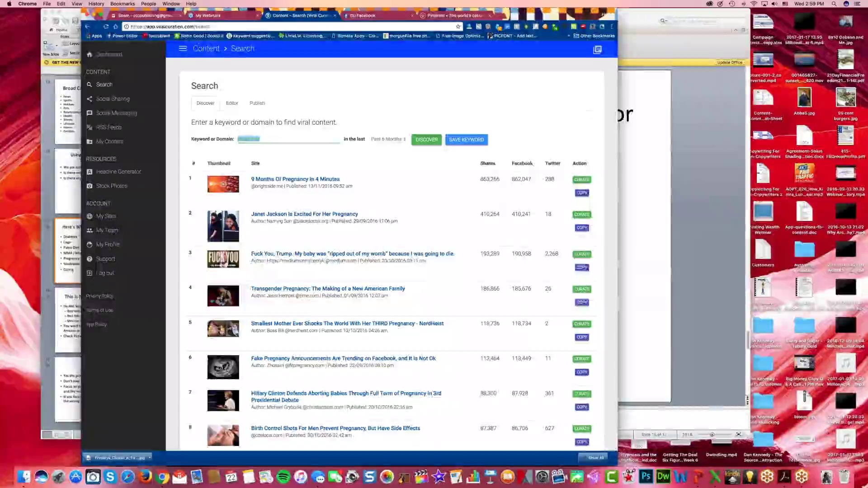
Task: Click RSS Feeds in sidebar
Action: tap(109, 127)
